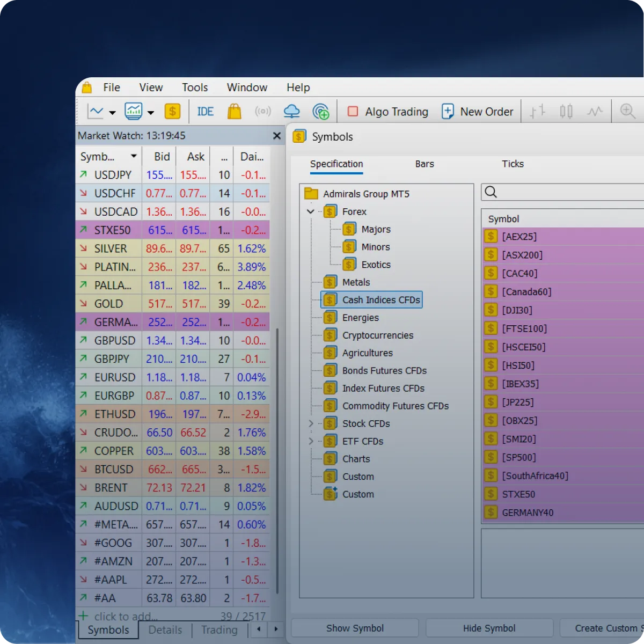Toggle Algo Trading on or off
644x644 pixels.
click(387, 112)
